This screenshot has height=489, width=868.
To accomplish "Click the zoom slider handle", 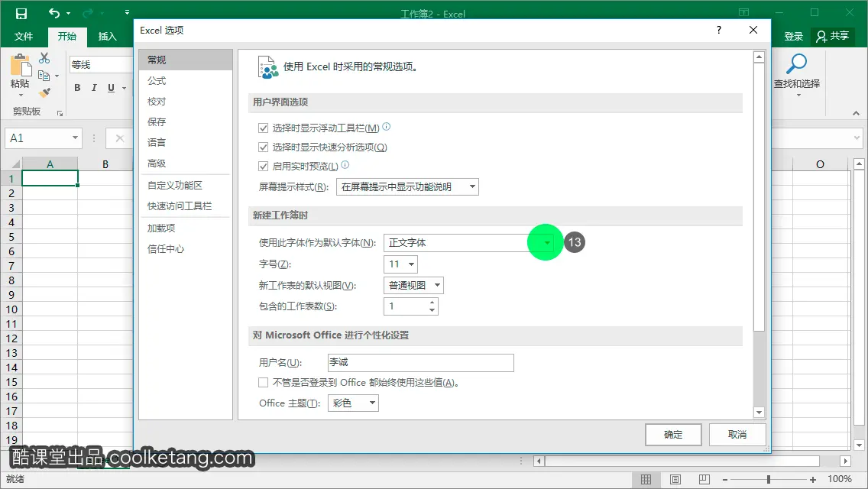I will coord(769,480).
